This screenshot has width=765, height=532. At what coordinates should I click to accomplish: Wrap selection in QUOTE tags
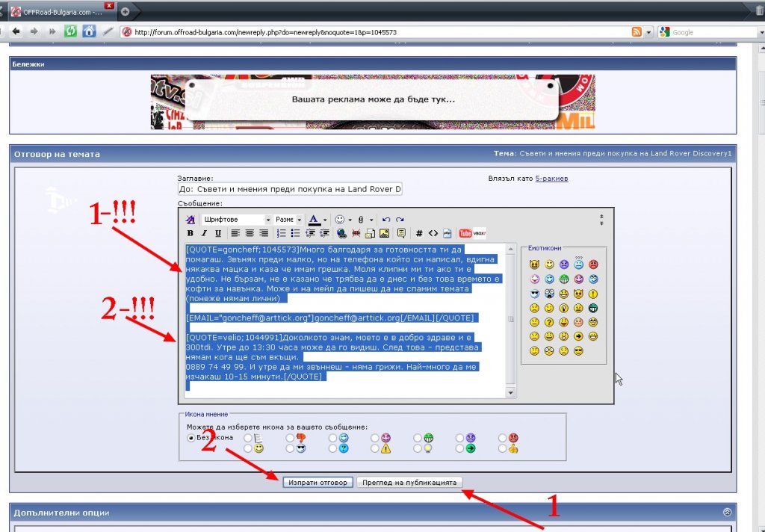pos(401,233)
